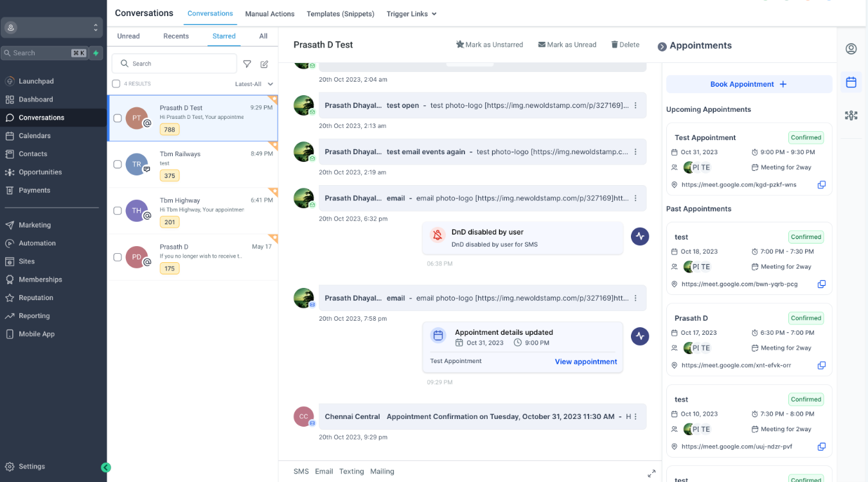
Task: Open the workflow icon on the right rail
Action: click(x=851, y=116)
